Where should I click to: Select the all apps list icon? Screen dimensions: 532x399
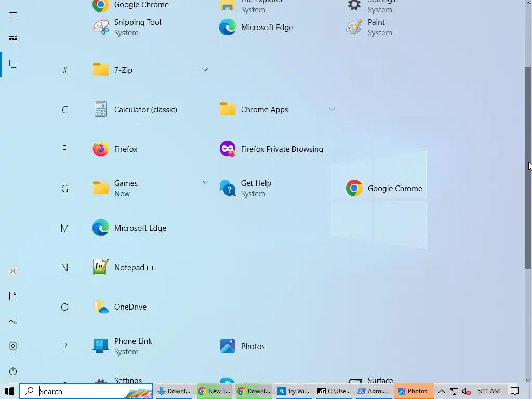coord(13,64)
